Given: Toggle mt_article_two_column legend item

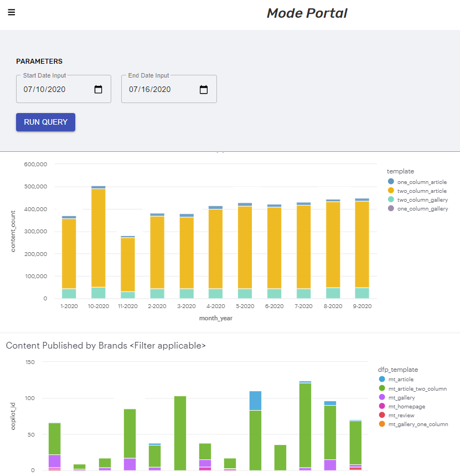Looking at the screenshot, I should pyautogui.click(x=417, y=388).
